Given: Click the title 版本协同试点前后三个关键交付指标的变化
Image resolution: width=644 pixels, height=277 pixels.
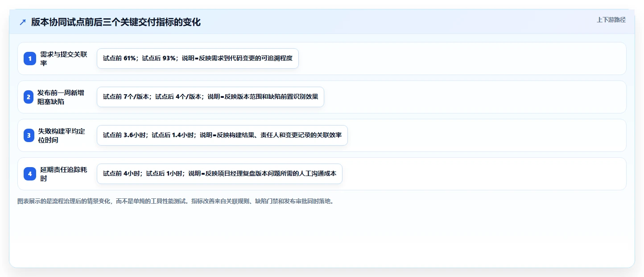Looking at the screenshot, I should pos(116,22).
